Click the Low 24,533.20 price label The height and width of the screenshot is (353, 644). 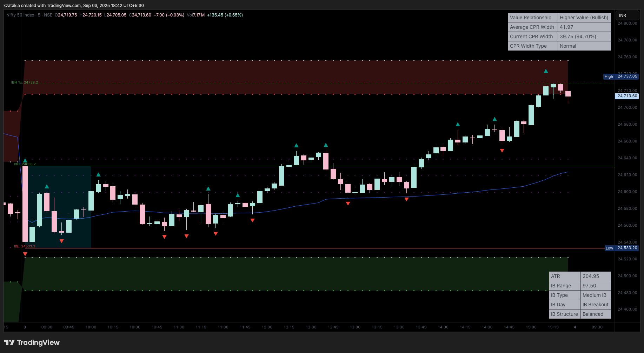coord(622,248)
